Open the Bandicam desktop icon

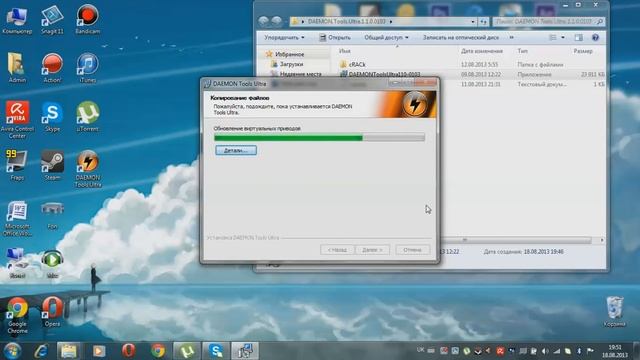(87, 19)
